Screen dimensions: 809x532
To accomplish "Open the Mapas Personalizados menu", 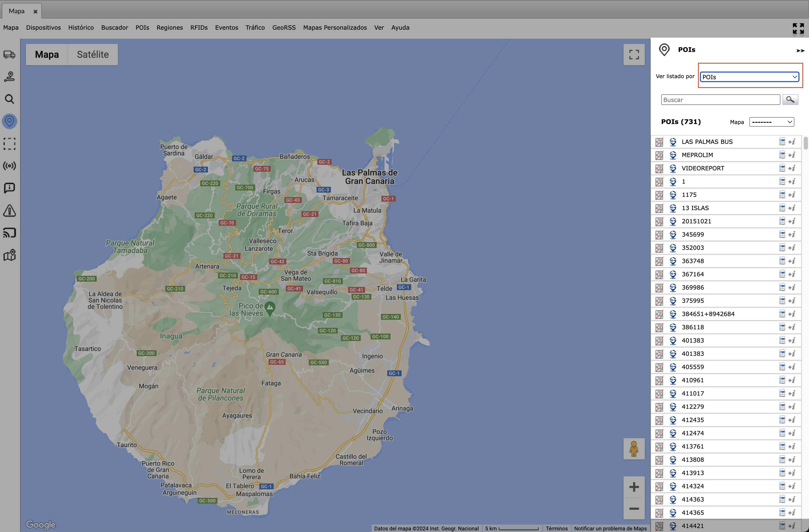I will point(335,28).
